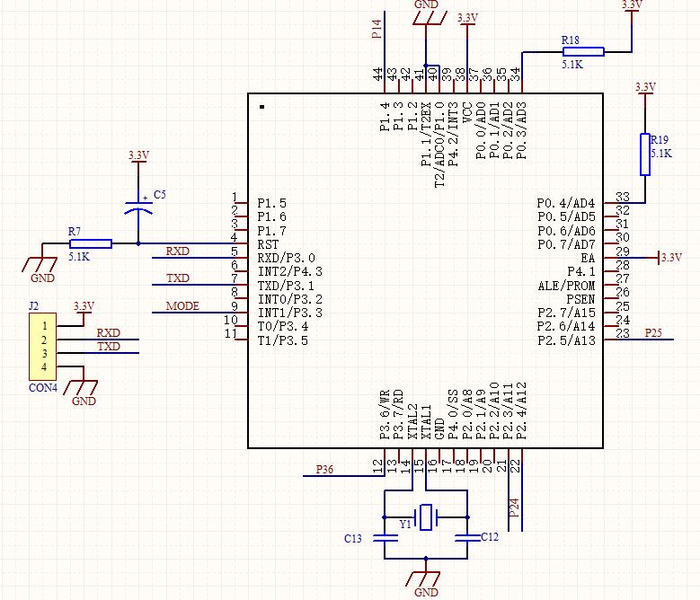This screenshot has height=600, width=700.
Task: Select resistor R19 symbol
Action: pos(644,154)
